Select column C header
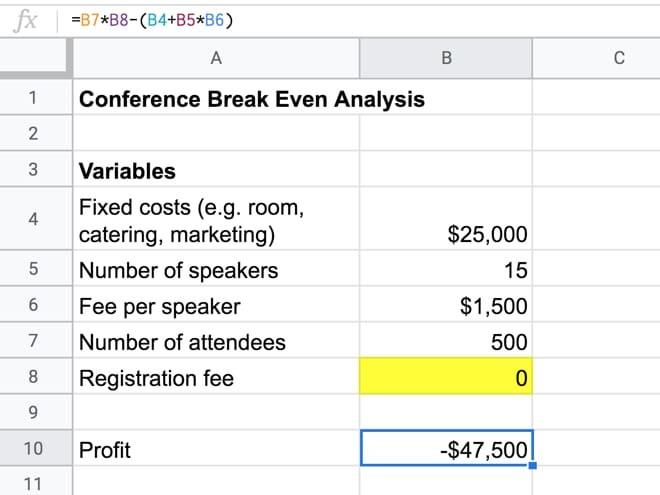 [618, 59]
